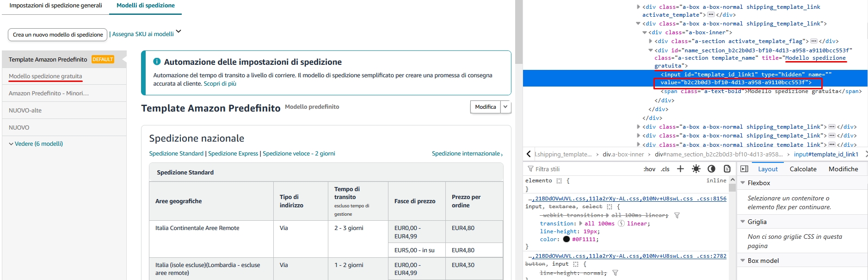
Task: Toggle dark color scheme simulation moon icon
Action: [711, 169]
